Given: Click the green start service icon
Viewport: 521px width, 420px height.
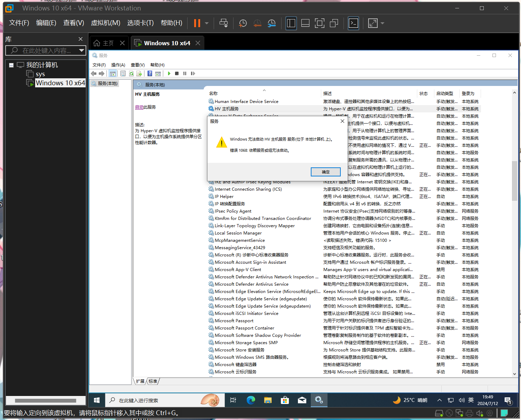Looking at the screenshot, I should click(169, 73).
